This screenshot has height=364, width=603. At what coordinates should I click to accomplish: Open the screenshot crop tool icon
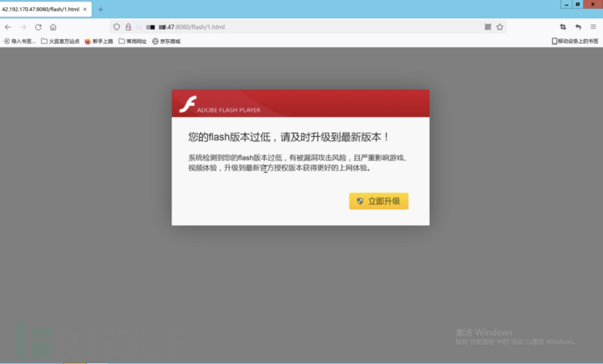click(563, 27)
